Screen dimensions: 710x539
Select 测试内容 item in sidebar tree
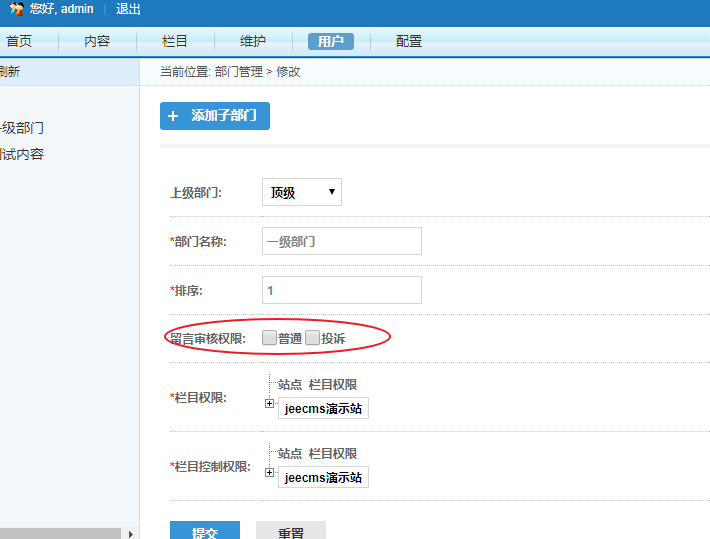[x=22, y=154]
